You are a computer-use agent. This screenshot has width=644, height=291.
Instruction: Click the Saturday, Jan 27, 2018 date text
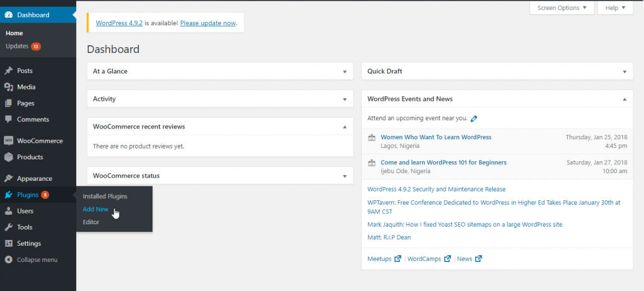pos(597,162)
